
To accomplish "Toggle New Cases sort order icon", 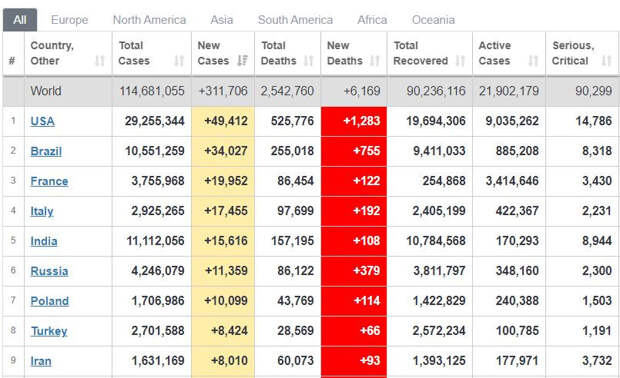I will [x=242, y=60].
